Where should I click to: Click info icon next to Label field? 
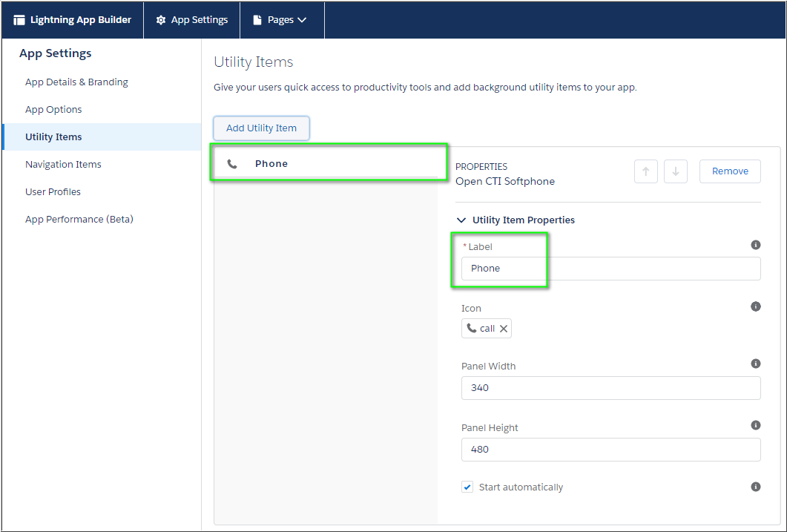pyautogui.click(x=755, y=245)
